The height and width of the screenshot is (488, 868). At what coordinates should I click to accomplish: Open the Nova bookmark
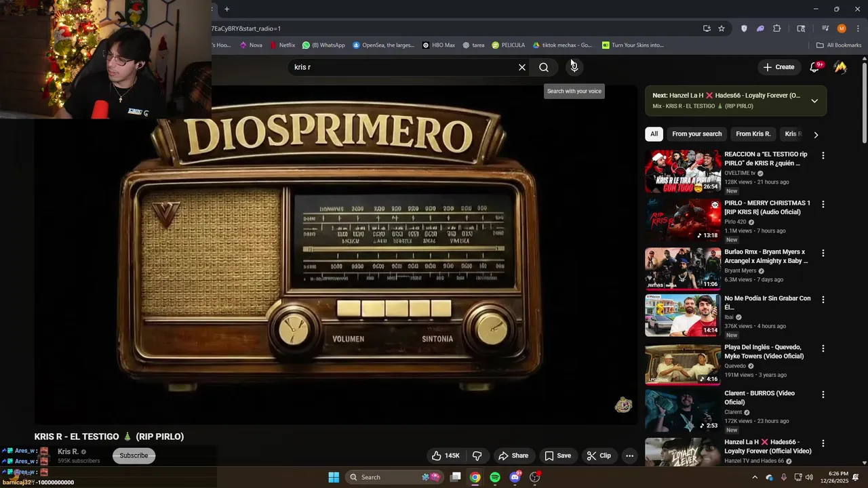tap(250, 45)
